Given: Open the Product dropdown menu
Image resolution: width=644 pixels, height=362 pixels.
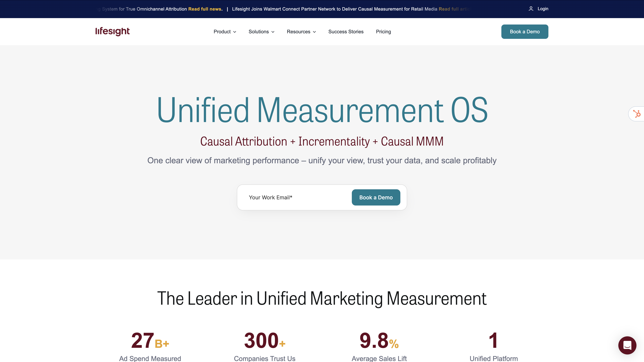Looking at the screenshot, I should tap(223, 32).
